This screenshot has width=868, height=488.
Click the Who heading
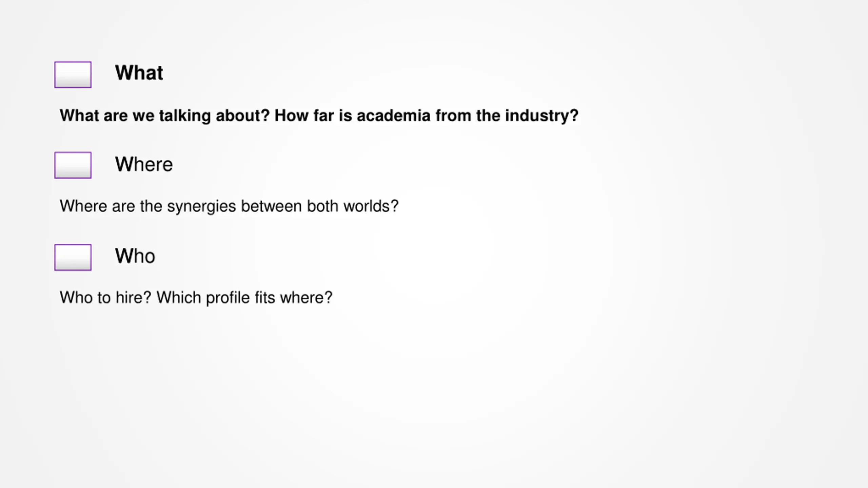[x=135, y=256]
